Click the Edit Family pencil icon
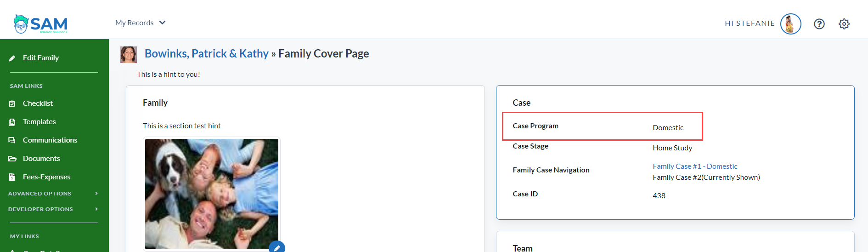 coord(12,58)
